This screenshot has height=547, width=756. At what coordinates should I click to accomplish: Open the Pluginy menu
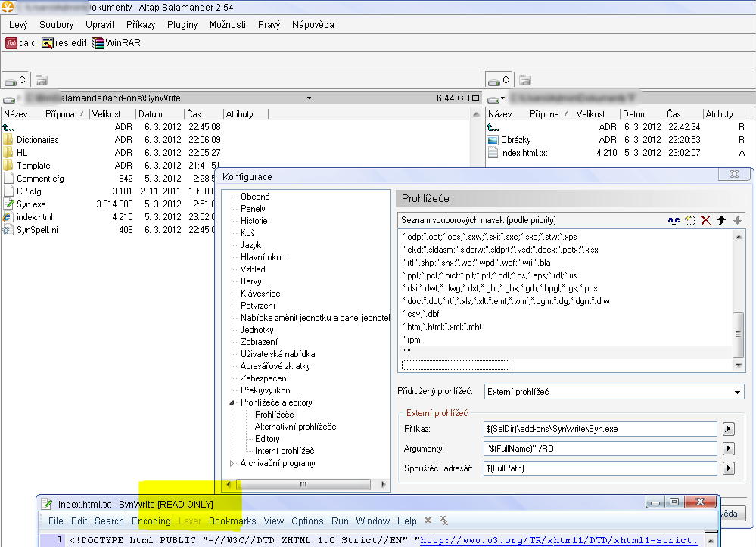click(182, 24)
